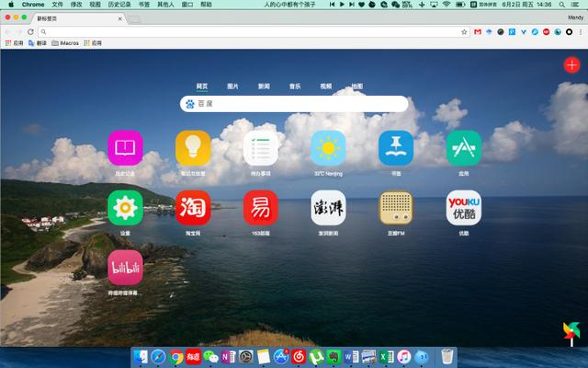Switch to the 新闻 search tab
The height and width of the screenshot is (368, 588).
click(x=264, y=86)
